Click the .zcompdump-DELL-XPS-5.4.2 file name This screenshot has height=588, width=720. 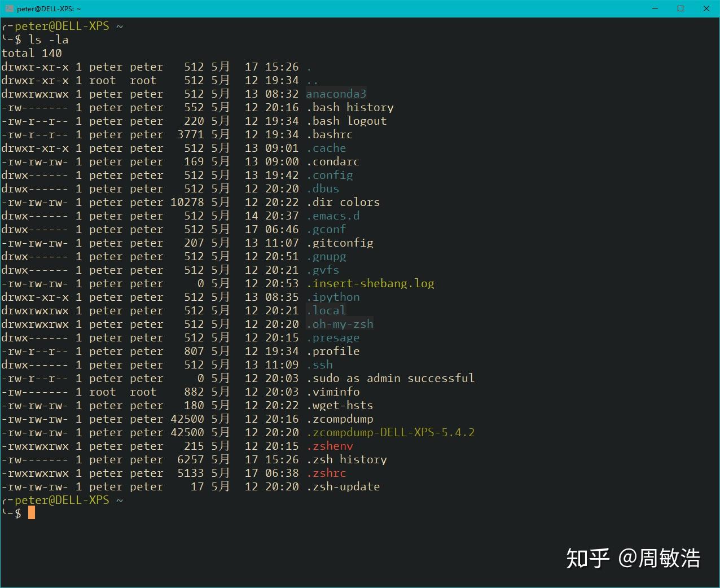390,432
